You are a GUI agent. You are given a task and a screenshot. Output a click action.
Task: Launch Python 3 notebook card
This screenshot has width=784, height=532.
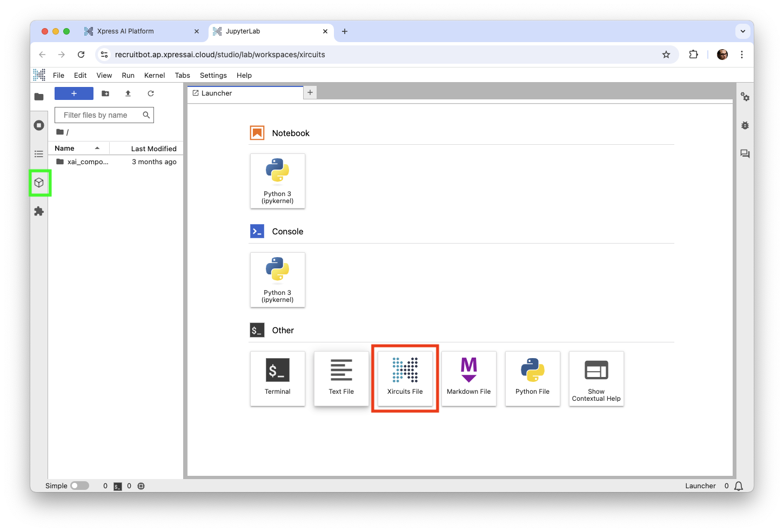pyautogui.click(x=278, y=181)
